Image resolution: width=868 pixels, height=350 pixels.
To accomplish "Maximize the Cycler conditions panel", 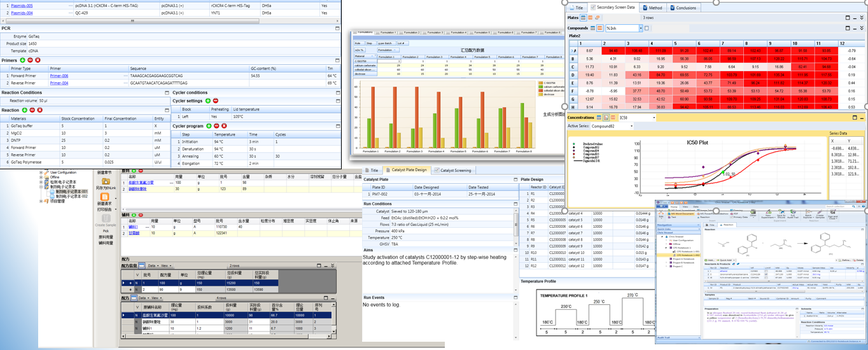I will [x=338, y=92].
